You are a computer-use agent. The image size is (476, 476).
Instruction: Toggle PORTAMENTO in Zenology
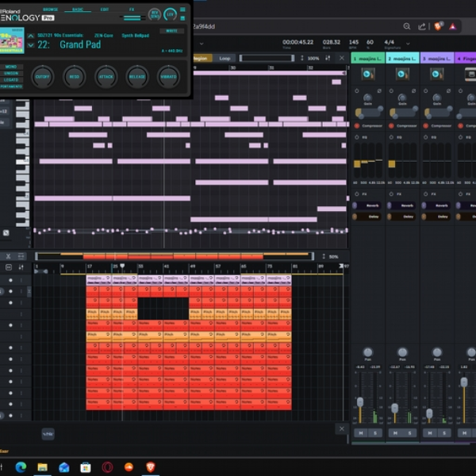pyautogui.click(x=11, y=86)
